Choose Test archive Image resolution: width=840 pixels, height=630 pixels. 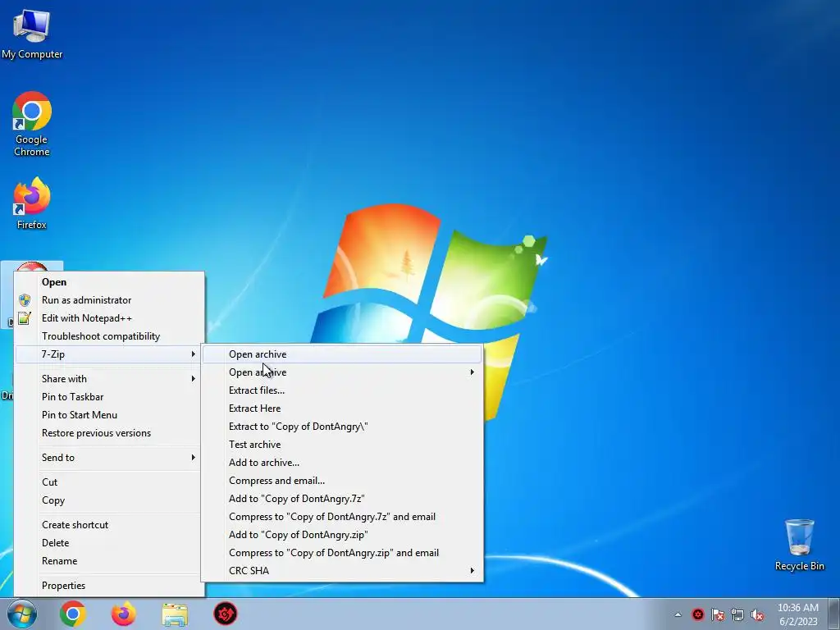[342, 445]
